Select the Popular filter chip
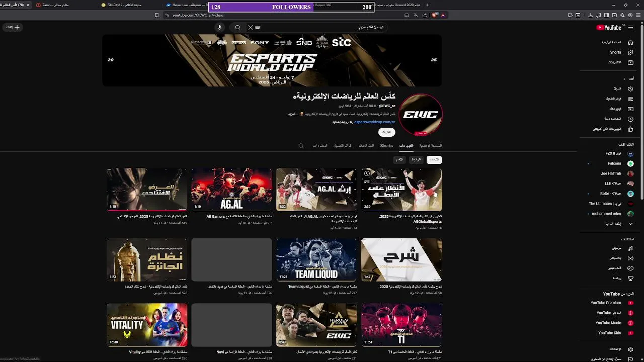644x362 pixels. point(416,159)
